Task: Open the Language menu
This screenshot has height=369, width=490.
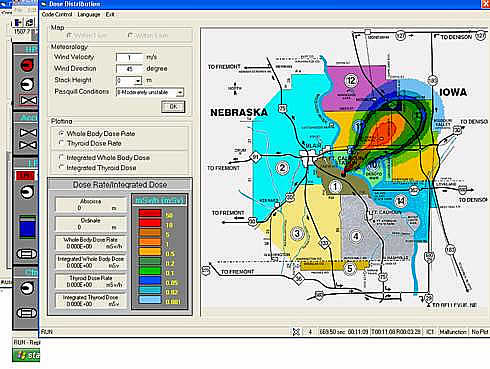Action: coord(89,14)
